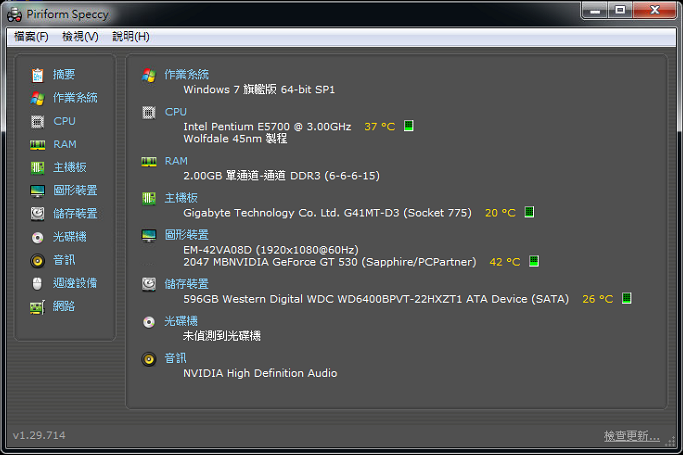Click green temperature indicator next to 26 °C
683x455 pixels.
tap(627, 298)
